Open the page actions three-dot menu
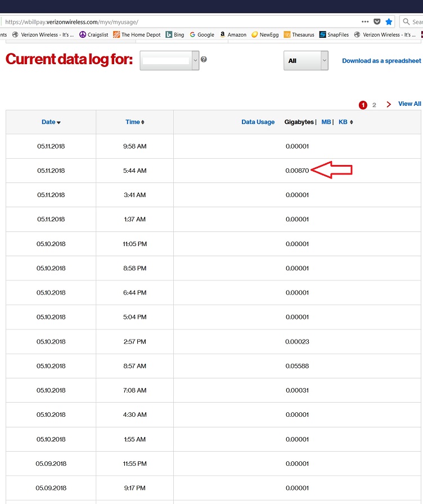The image size is (423, 504). [x=365, y=22]
